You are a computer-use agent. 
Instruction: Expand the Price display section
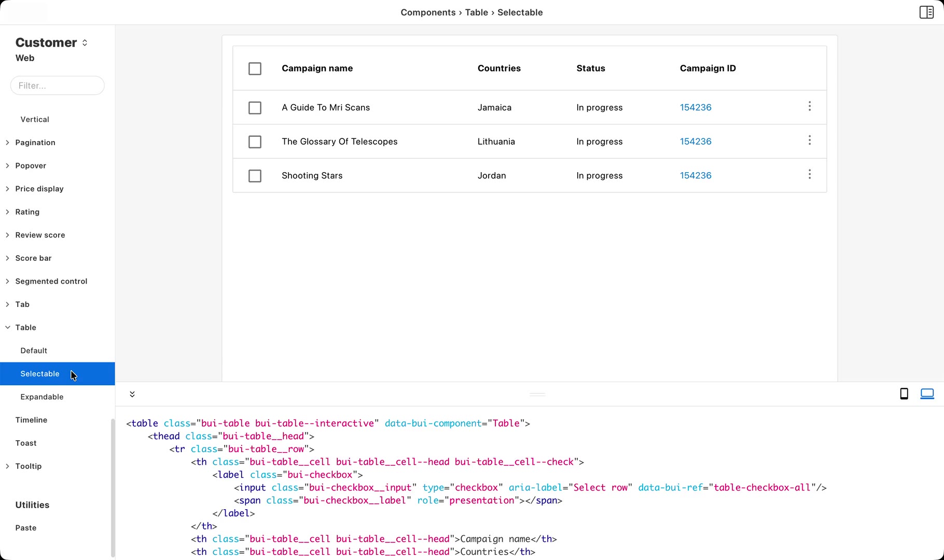coord(7,189)
